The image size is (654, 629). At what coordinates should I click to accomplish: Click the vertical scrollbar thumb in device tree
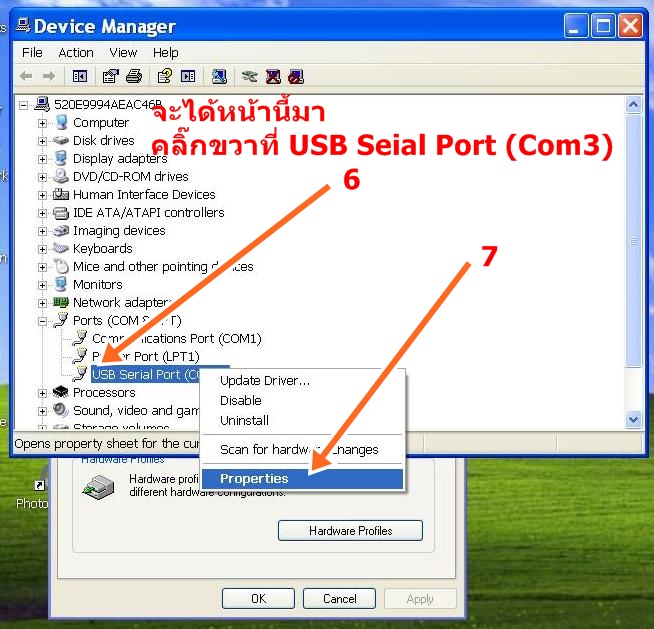pyautogui.click(x=634, y=241)
